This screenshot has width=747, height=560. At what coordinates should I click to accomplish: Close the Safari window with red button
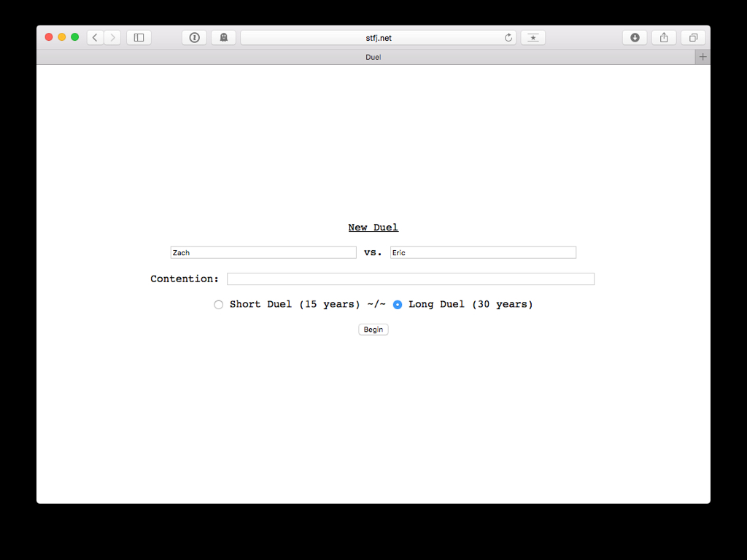(x=49, y=37)
